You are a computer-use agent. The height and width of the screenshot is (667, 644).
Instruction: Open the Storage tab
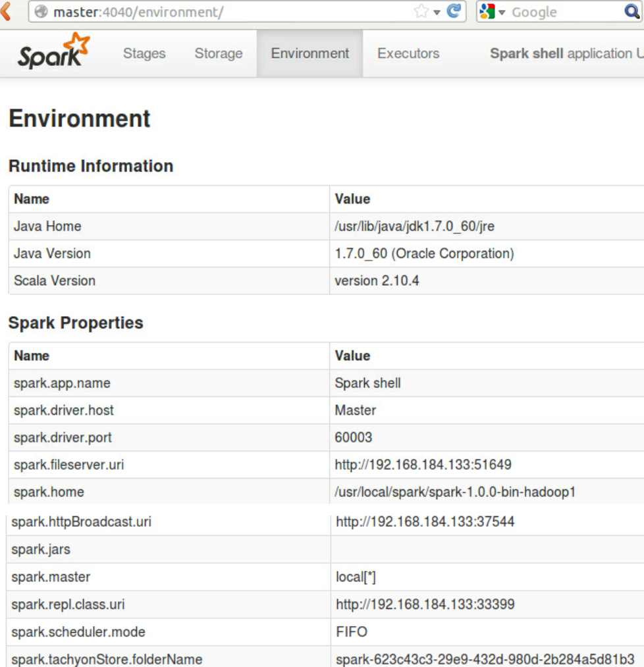click(x=219, y=54)
